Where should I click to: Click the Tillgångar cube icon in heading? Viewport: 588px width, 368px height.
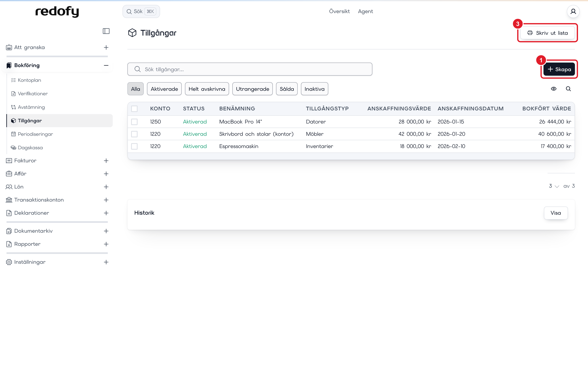132,33
